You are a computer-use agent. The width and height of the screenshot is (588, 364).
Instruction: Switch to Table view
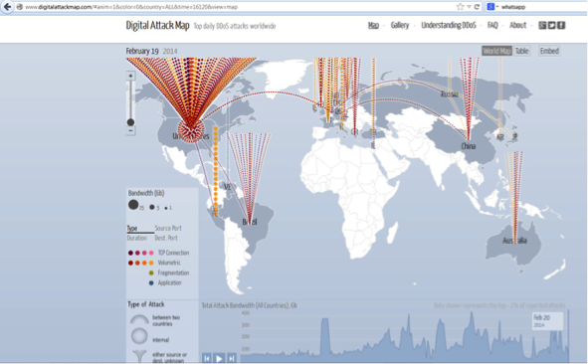tap(521, 51)
